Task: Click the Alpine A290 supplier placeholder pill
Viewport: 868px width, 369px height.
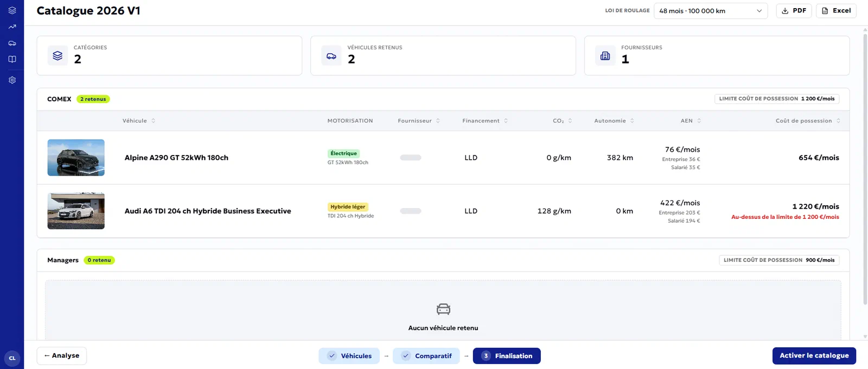Action: 411,158
